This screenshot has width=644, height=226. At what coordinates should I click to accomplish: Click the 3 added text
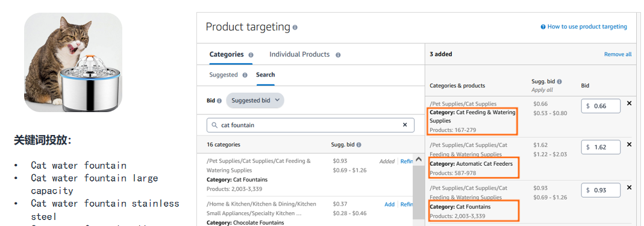pos(441,54)
